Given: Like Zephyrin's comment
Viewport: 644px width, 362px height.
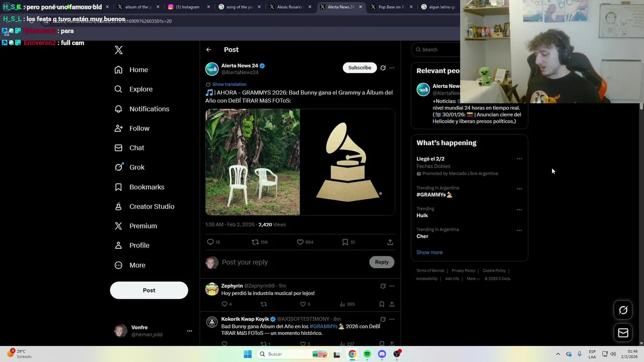Looking at the screenshot, I should pos(305,304).
